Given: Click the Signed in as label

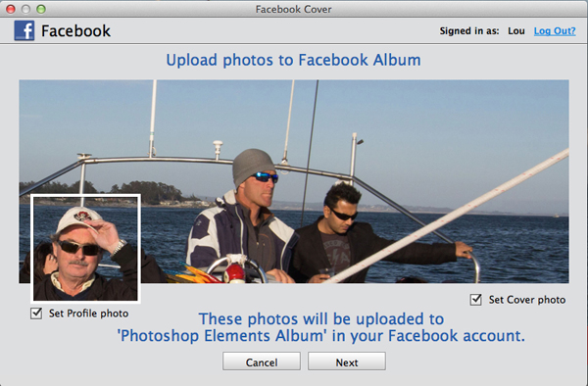Looking at the screenshot, I should [x=469, y=31].
